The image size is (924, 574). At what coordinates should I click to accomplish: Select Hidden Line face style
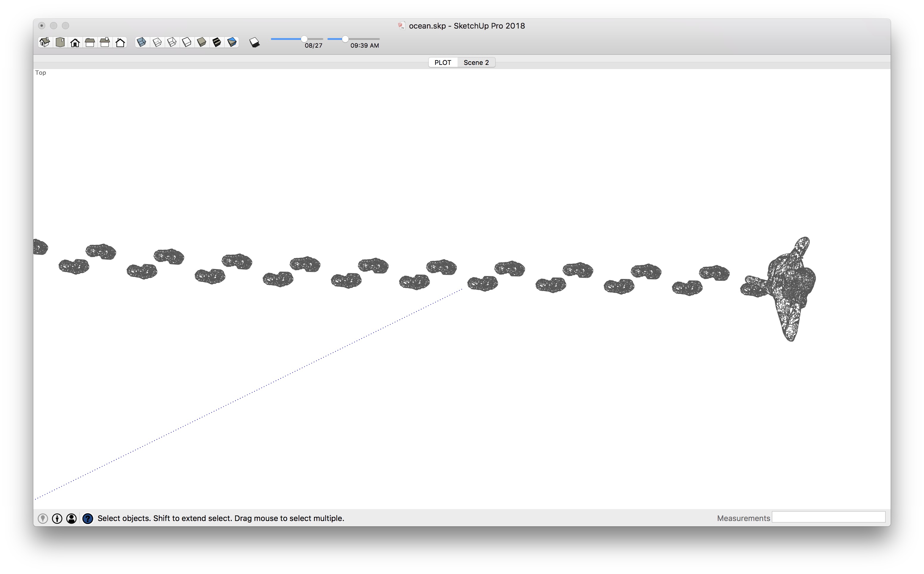tap(187, 42)
